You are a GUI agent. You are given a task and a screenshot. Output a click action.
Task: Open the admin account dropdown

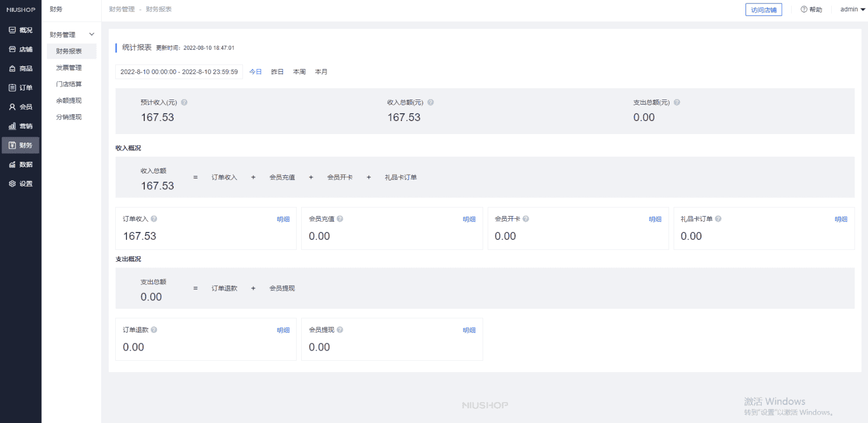point(852,10)
